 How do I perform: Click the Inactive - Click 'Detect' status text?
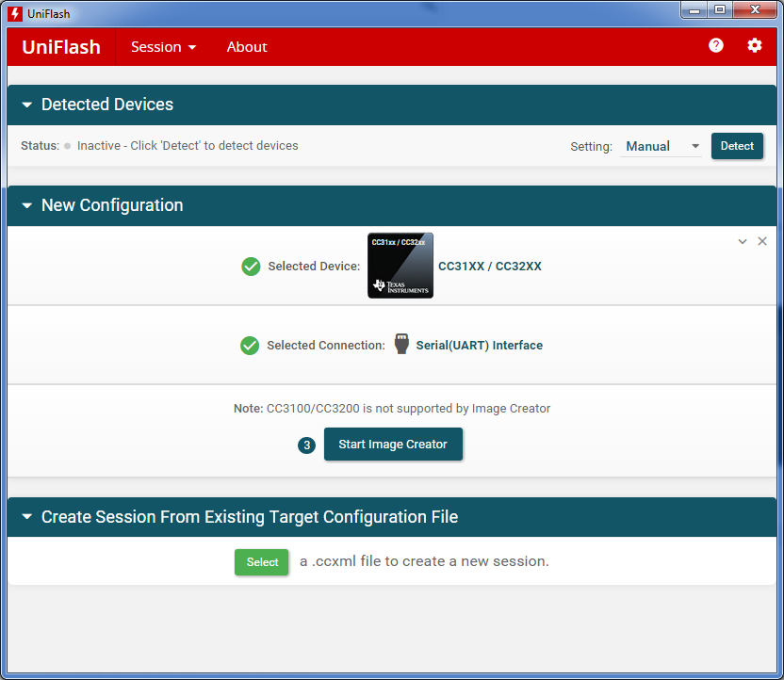coord(188,145)
